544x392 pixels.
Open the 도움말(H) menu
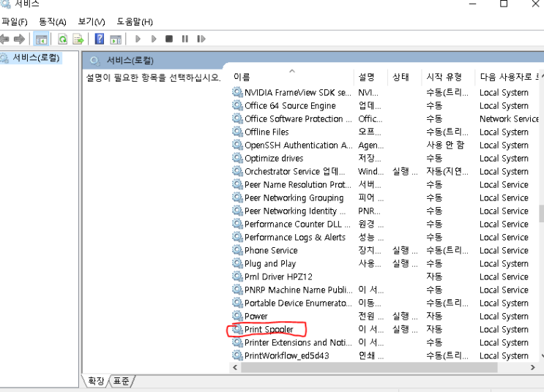[135, 22]
